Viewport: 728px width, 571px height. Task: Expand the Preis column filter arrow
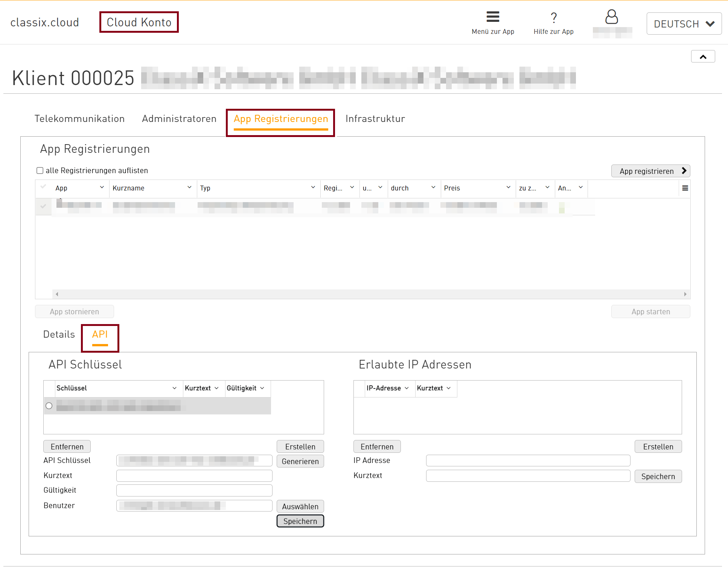click(508, 187)
